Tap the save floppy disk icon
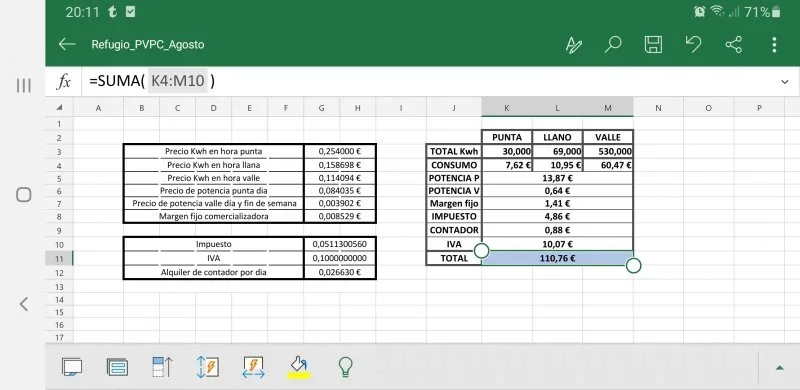 pos(653,45)
